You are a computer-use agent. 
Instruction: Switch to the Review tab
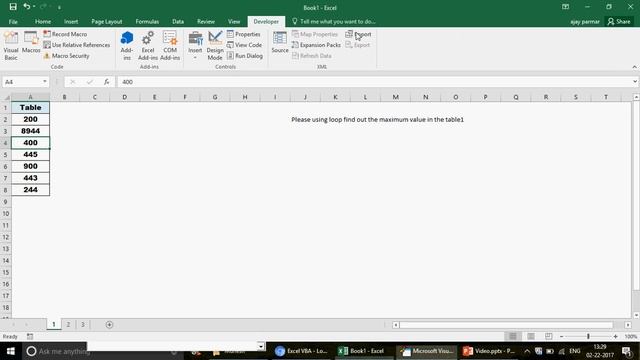(206, 22)
